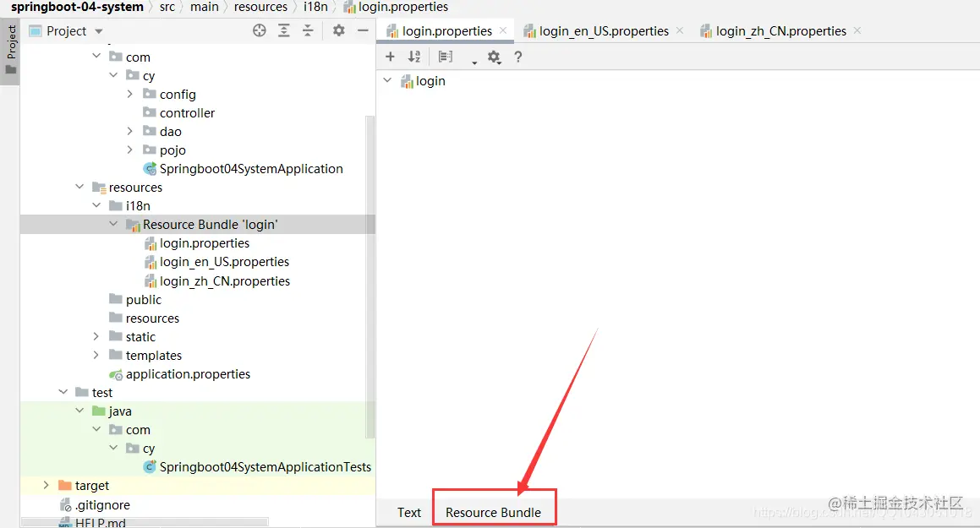Expand the target folder

pyautogui.click(x=46, y=486)
